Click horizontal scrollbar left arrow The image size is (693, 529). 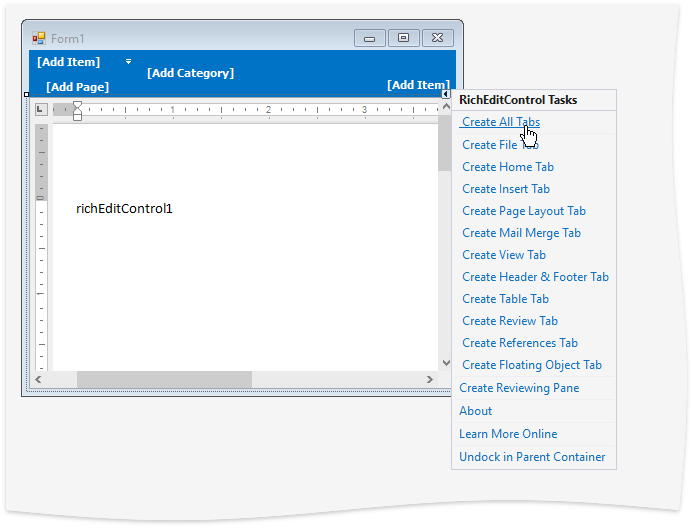[x=38, y=380]
